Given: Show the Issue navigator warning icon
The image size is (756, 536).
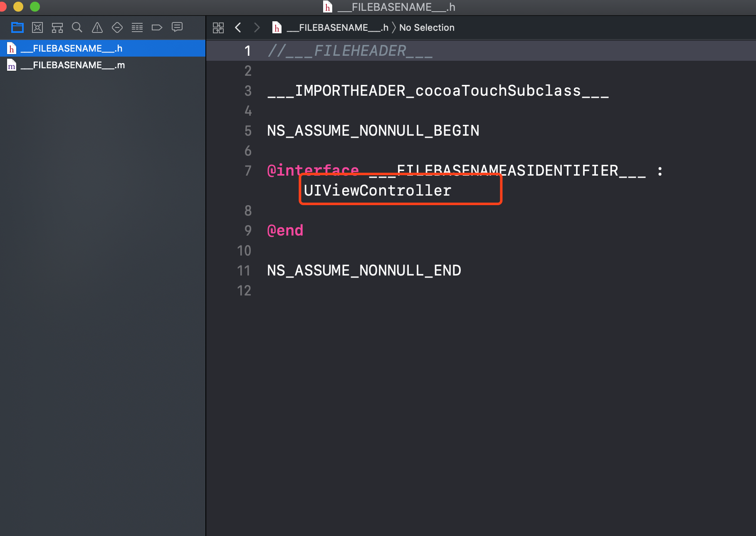Looking at the screenshot, I should tap(97, 27).
